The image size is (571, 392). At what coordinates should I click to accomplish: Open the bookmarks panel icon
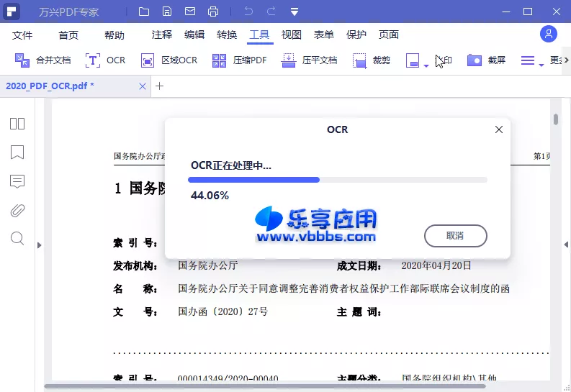click(17, 152)
